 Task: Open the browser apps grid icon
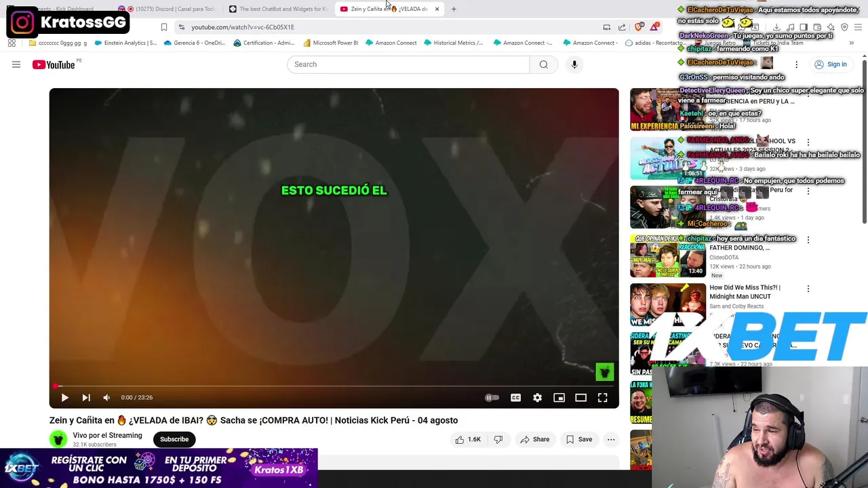tap(12, 43)
